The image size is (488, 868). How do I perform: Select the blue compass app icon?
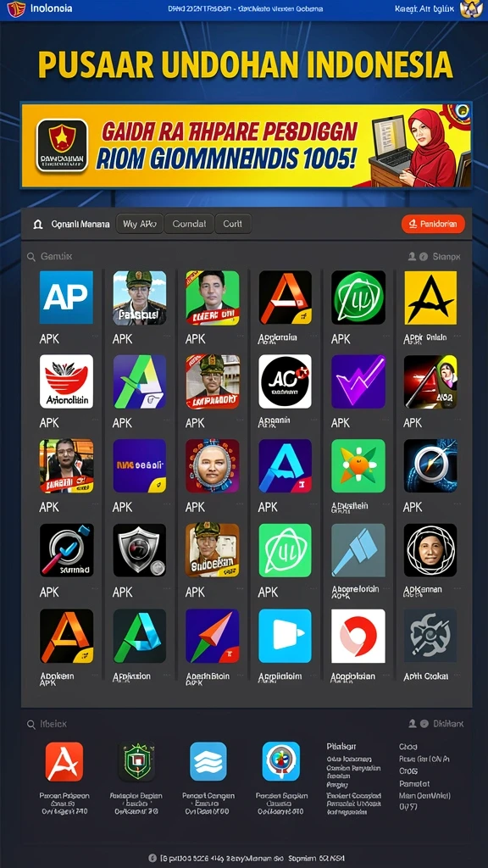pyautogui.click(x=430, y=466)
